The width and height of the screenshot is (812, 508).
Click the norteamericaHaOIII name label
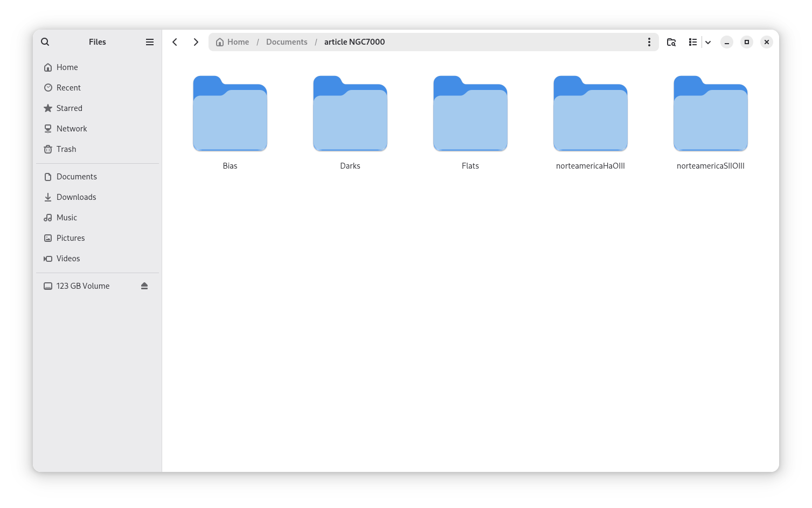pyautogui.click(x=591, y=166)
